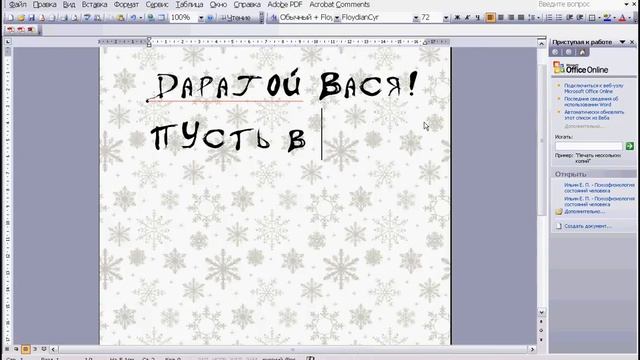Click third Adobe PDF toolbar icon
Viewport: 640px width, 360px height.
pos(31,30)
